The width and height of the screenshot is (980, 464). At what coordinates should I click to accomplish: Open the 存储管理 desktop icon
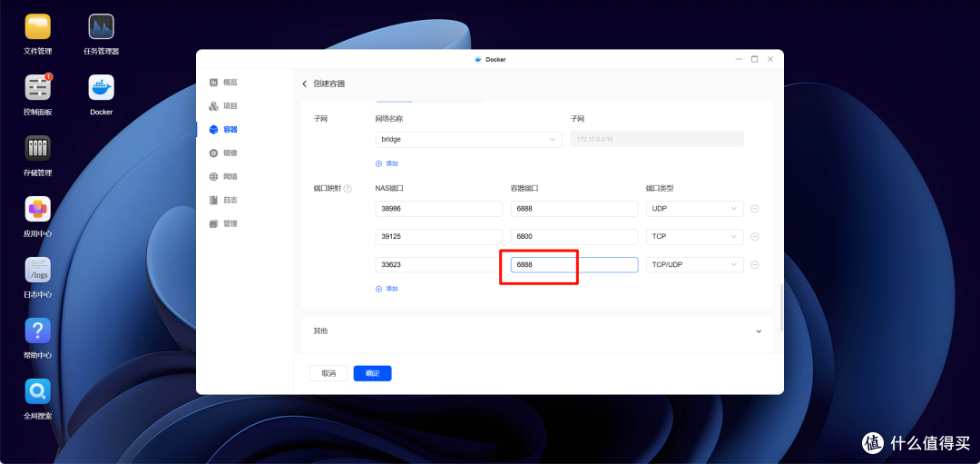(37, 148)
